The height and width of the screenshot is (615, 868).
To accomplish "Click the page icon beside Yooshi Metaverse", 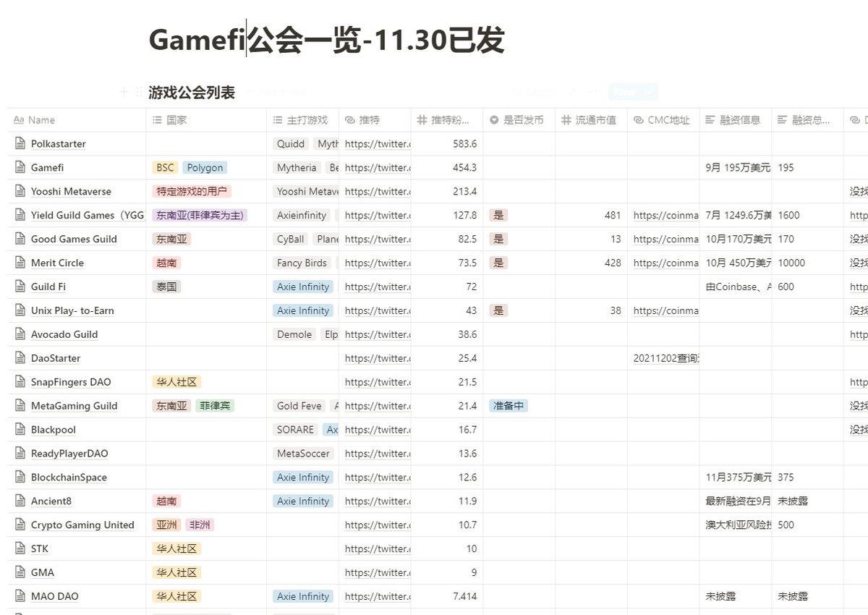I will (x=20, y=192).
